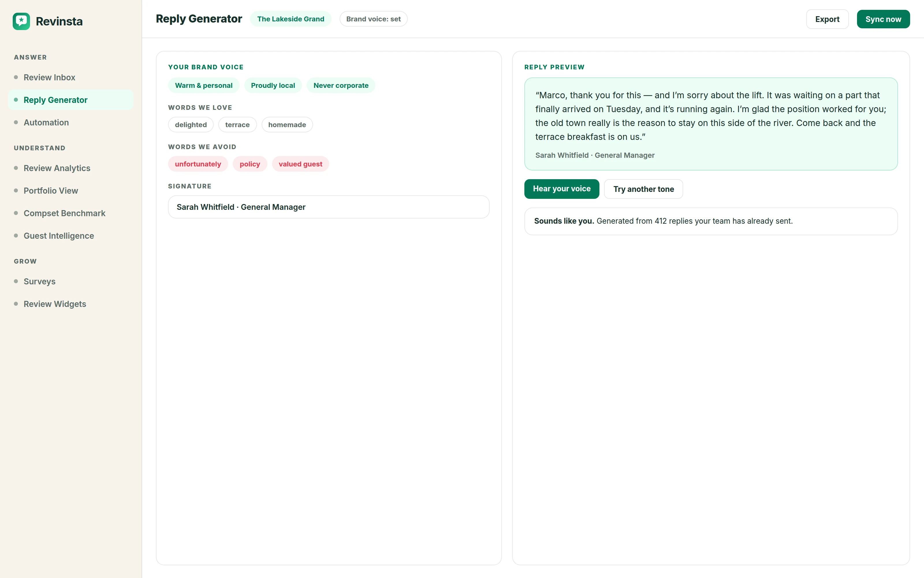Click the signature line under the preview quote
This screenshot has width=924, height=578.
pos(595,155)
